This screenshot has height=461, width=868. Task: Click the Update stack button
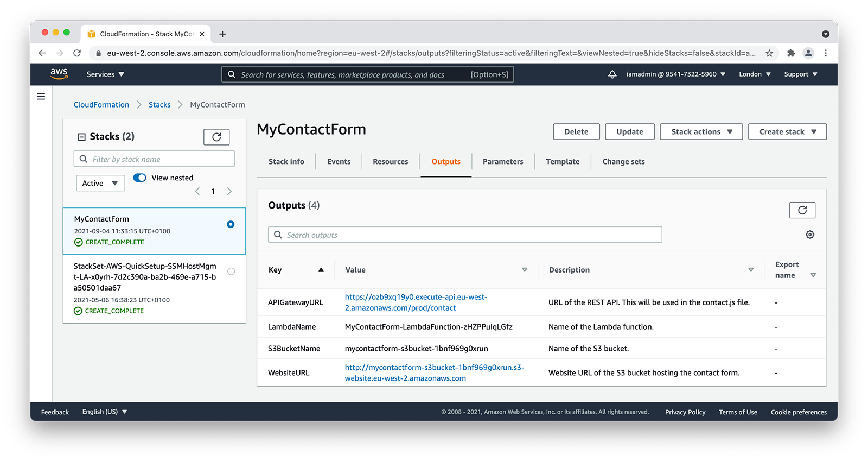[630, 131]
